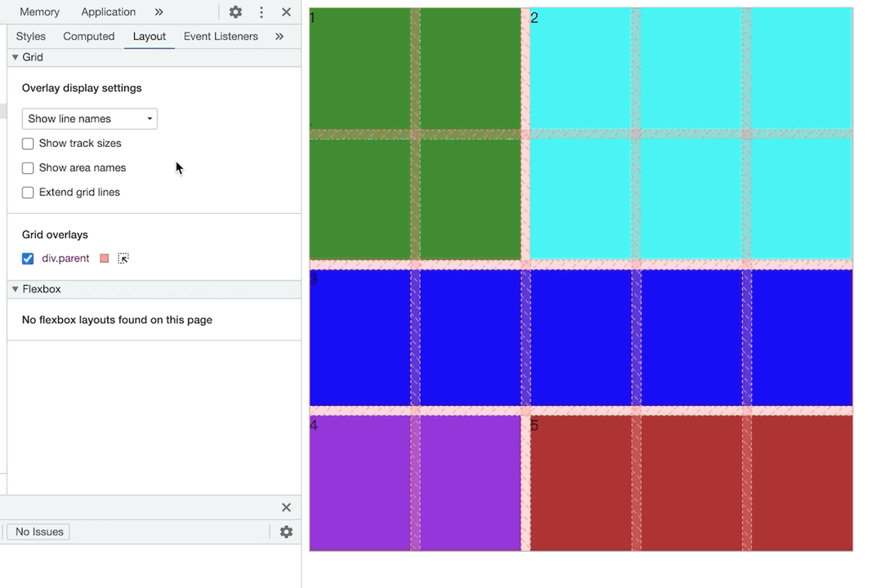This screenshot has width=894, height=588.
Task: Select the Layout tab
Action: click(x=150, y=37)
